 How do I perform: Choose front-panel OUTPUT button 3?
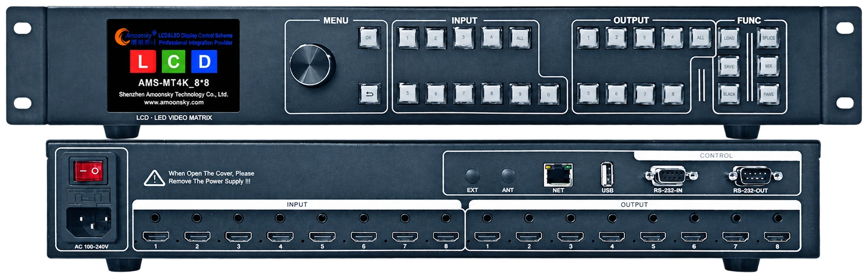644,38
